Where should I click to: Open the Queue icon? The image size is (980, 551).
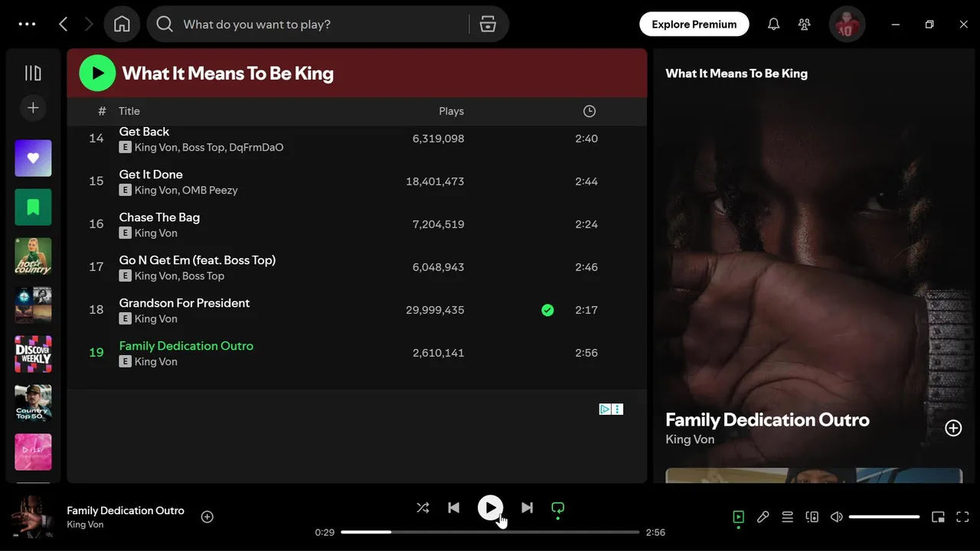tap(787, 517)
